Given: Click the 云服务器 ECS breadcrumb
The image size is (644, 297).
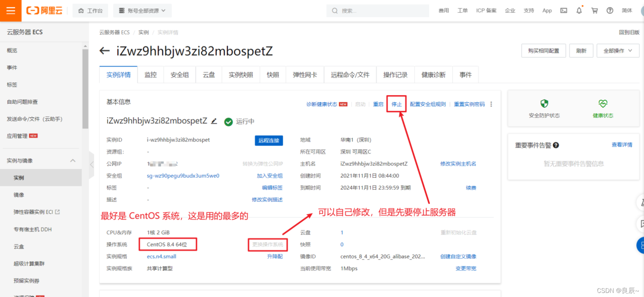Looking at the screenshot, I should coord(114,32).
